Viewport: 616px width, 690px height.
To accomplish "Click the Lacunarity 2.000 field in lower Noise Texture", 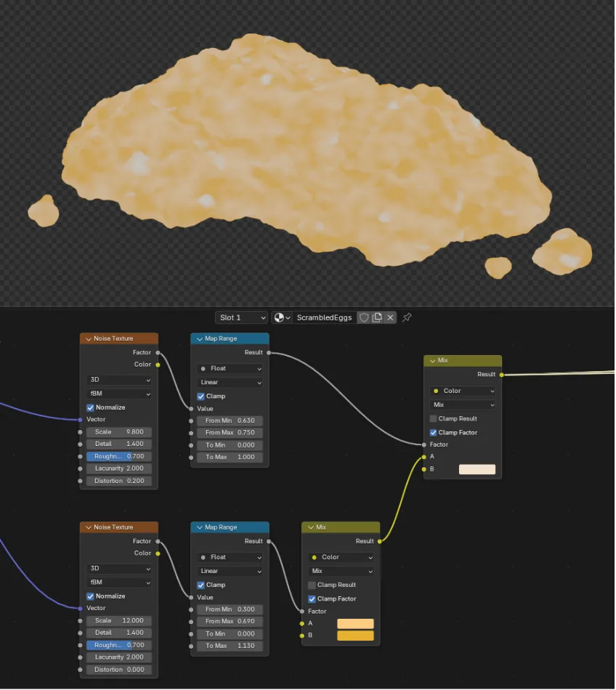I will point(119,658).
